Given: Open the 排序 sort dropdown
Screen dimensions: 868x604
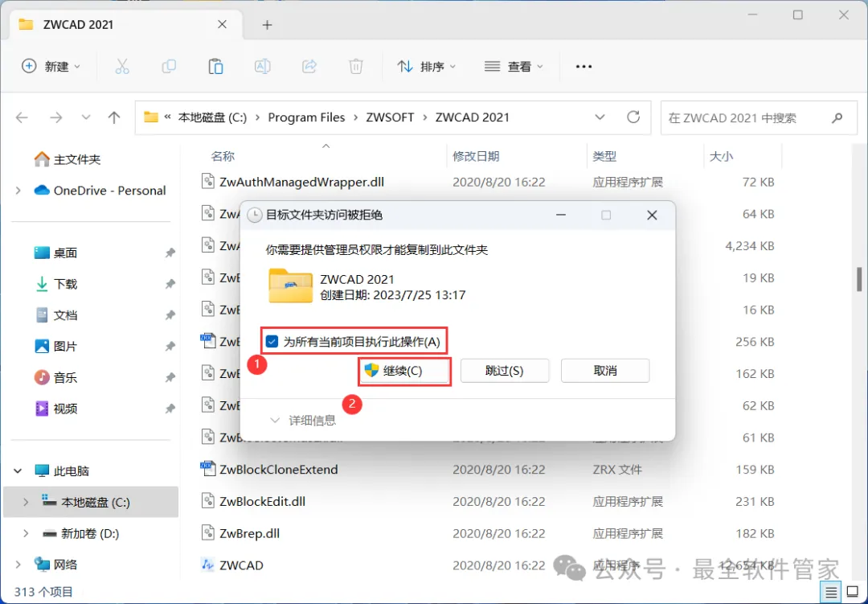Looking at the screenshot, I should [426, 67].
